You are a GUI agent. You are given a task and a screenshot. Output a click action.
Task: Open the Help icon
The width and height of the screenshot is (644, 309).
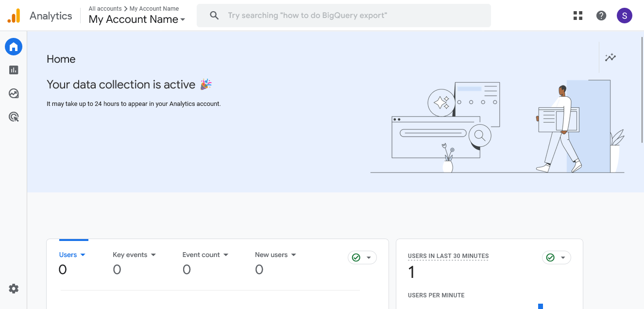tap(601, 15)
